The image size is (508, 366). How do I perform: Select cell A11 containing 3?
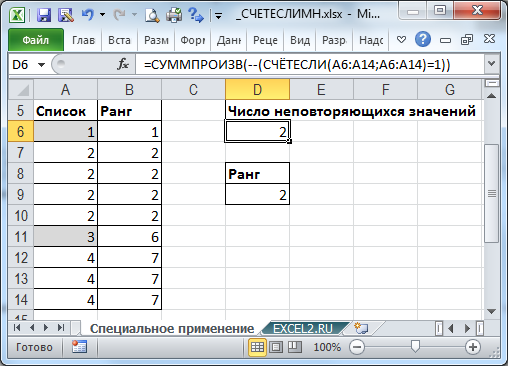click(65, 237)
